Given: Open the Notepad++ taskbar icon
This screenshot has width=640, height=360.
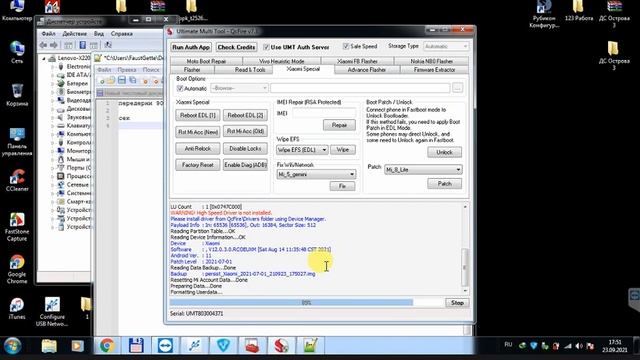Looking at the screenshot, I should pyautogui.click(x=310, y=346).
